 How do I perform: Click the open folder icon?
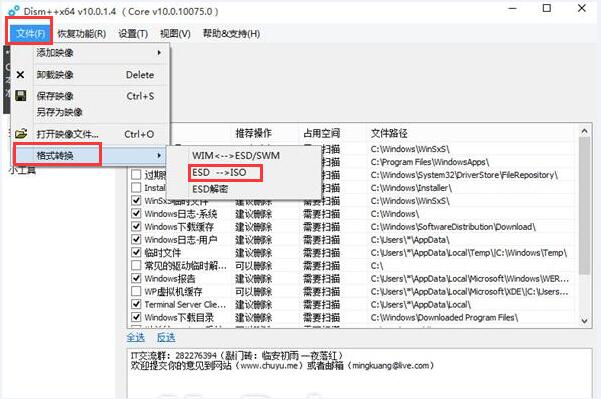21,134
